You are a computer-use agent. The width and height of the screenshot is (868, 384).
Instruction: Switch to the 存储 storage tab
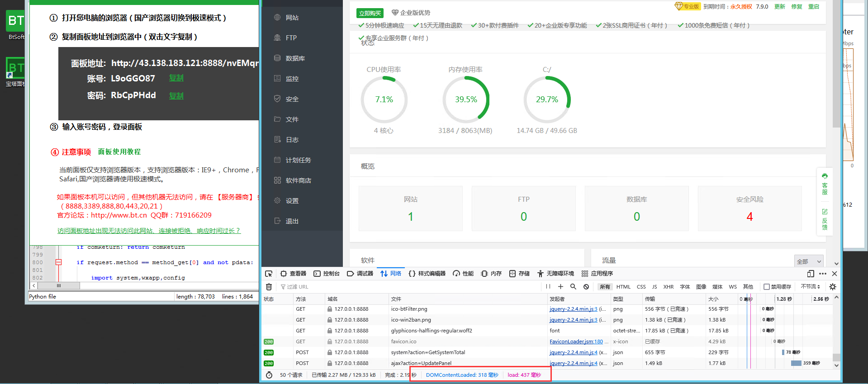point(519,274)
